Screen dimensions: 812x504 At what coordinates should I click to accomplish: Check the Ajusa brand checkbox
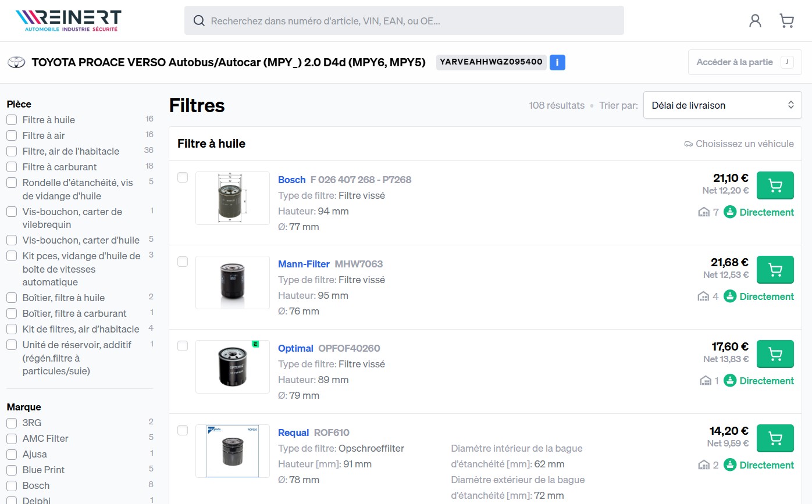coord(12,454)
